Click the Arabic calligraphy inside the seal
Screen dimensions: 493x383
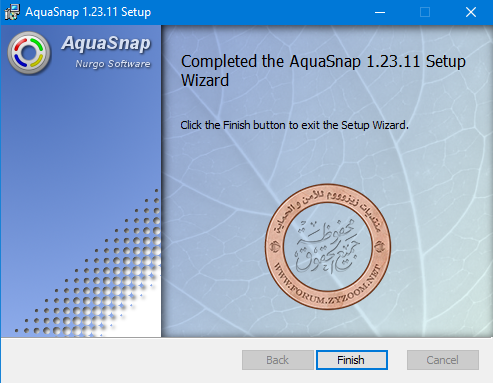327,247
